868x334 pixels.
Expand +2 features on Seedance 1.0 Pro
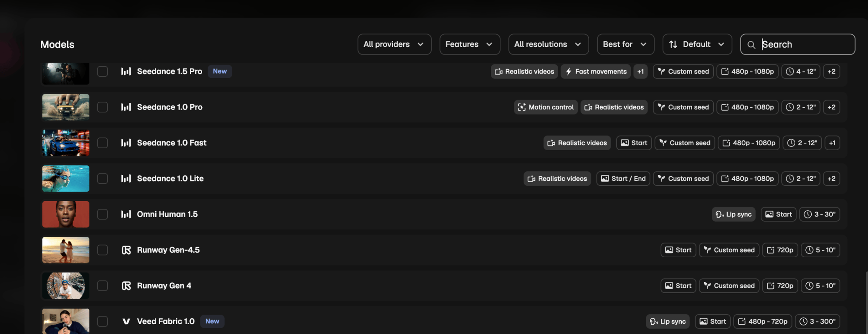coord(831,107)
